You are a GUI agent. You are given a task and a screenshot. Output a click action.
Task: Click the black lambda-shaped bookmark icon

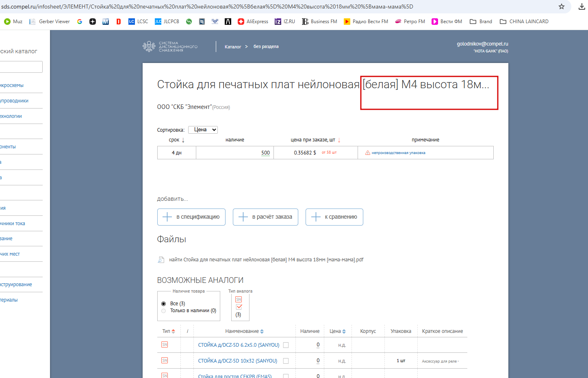click(x=228, y=22)
